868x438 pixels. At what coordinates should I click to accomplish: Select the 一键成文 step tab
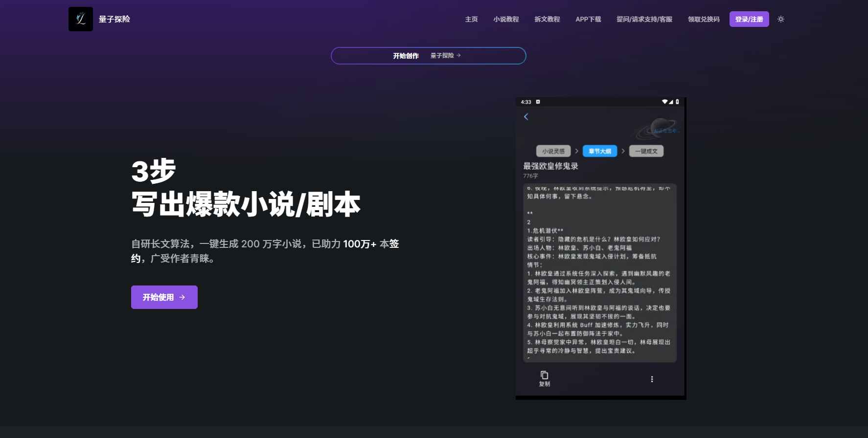tap(646, 151)
